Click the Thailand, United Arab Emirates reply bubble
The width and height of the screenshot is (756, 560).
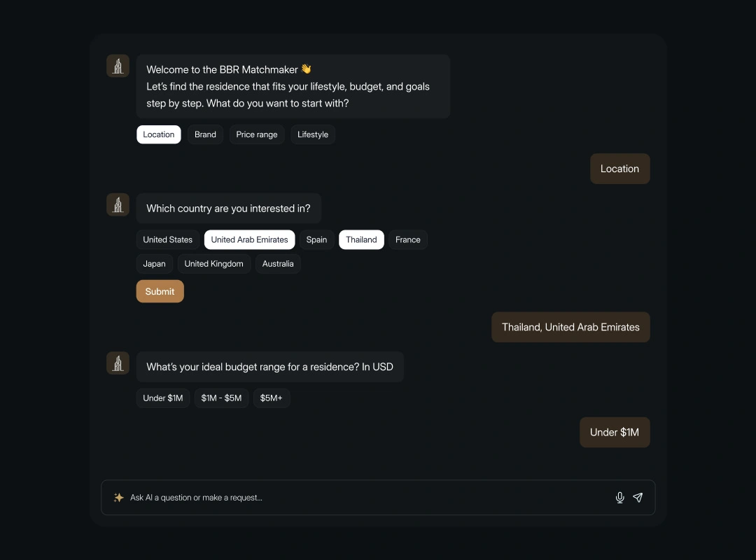pyautogui.click(x=570, y=327)
